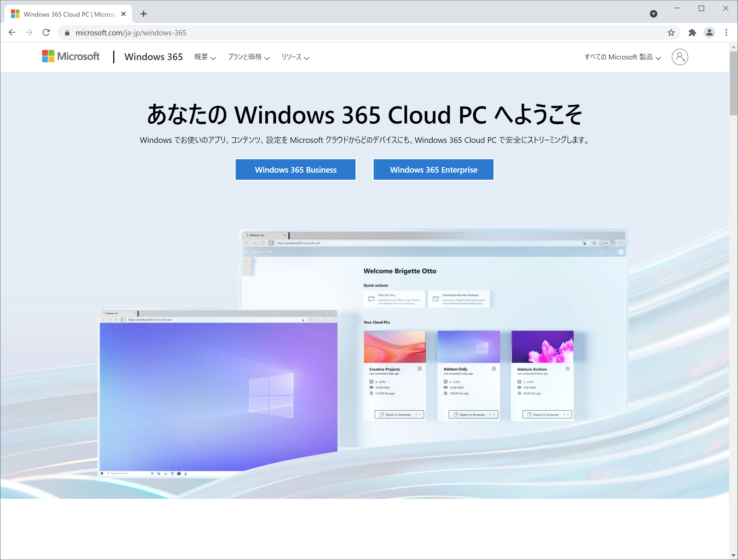Click the scrollbar up arrow
Image resolution: width=738 pixels, height=560 pixels.
[733, 47]
